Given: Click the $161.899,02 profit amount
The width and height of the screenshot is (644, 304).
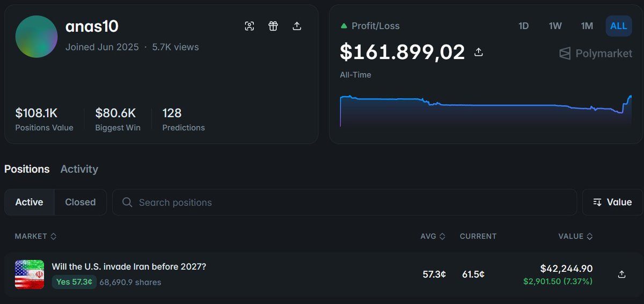Looking at the screenshot, I should tap(402, 52).
